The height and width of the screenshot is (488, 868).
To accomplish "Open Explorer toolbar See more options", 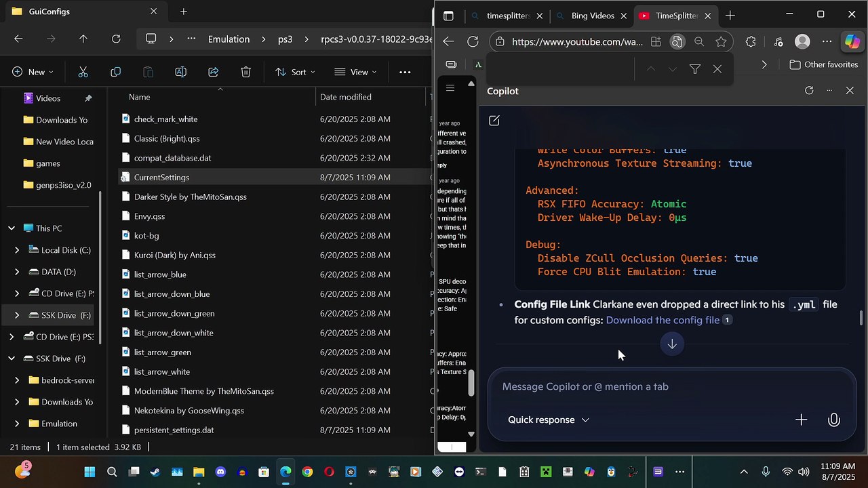I will 405,72.
